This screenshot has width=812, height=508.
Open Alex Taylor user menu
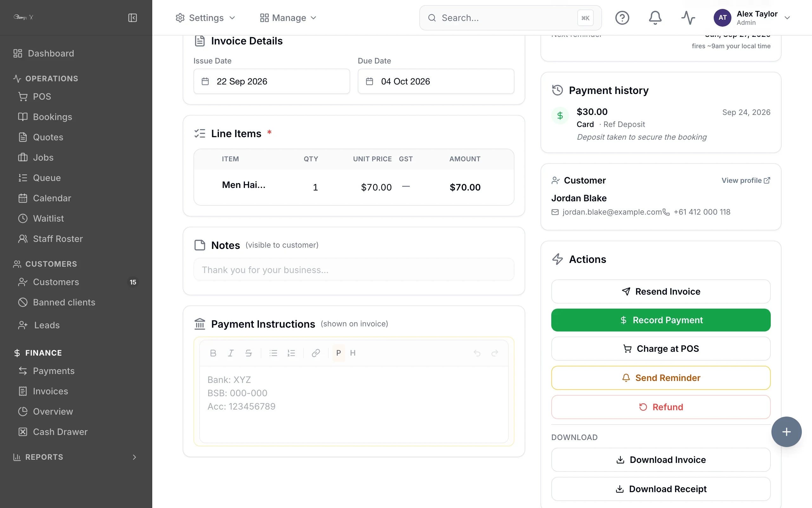pos(752,18)
